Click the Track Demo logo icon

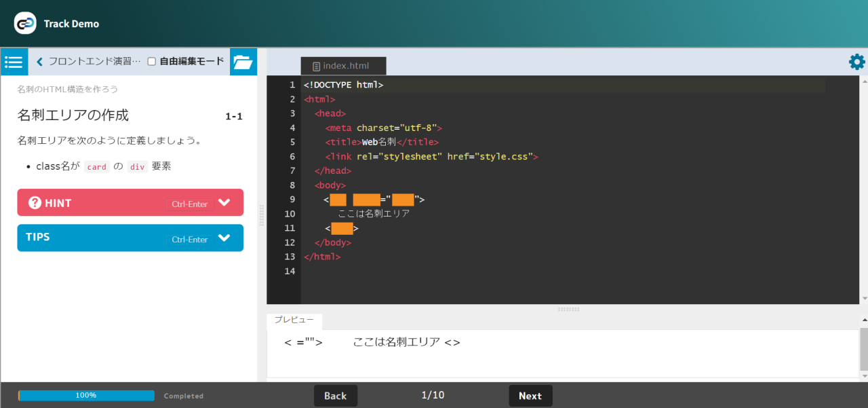[25, 24]
